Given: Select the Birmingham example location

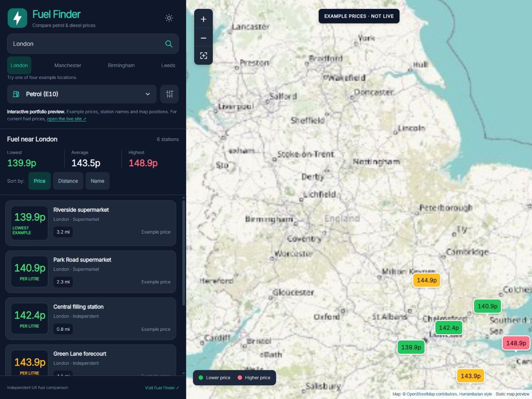Looking at the screenshot, I should (121, 65).
